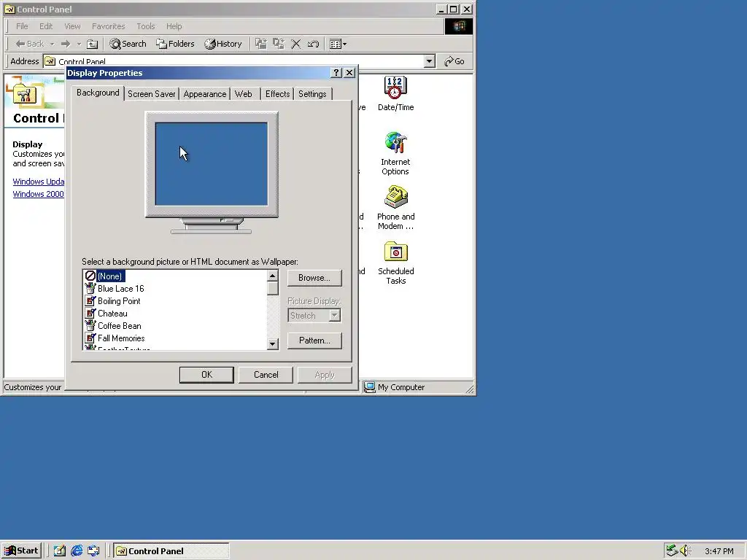Click the Browse... button
The height and width of the screenshot is (560, 747).
coord(314,278)
